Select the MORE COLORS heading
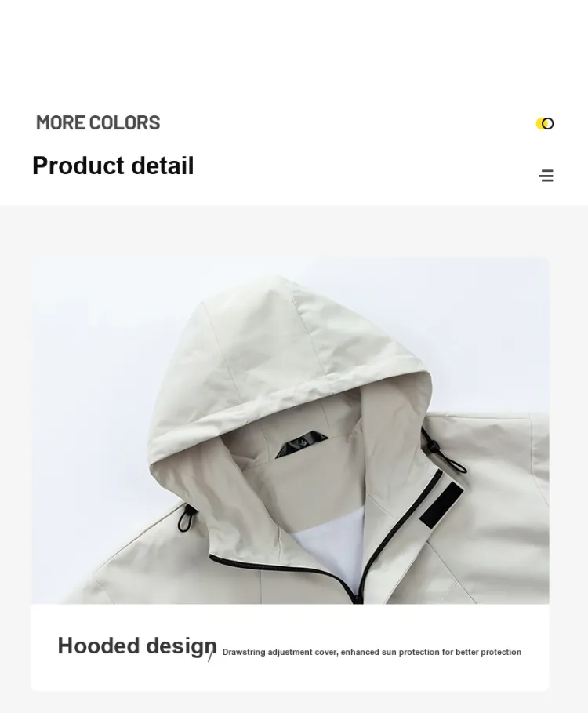This screenshot has width=588, height=713. (98, 123)
